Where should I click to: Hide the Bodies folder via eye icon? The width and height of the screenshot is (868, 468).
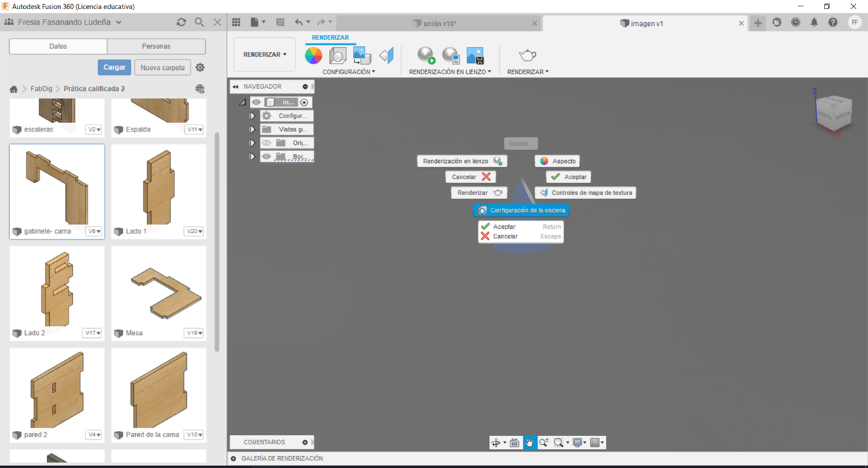click(x=266, y=157)
